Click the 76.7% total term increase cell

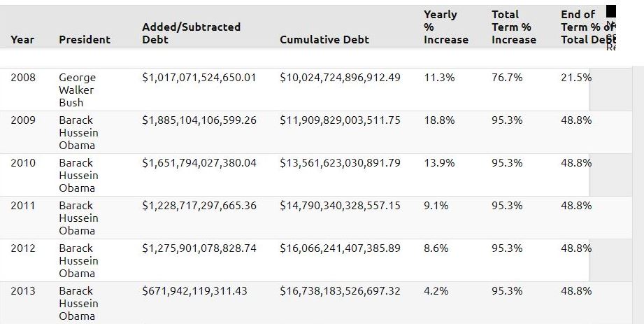click(506, 78)
